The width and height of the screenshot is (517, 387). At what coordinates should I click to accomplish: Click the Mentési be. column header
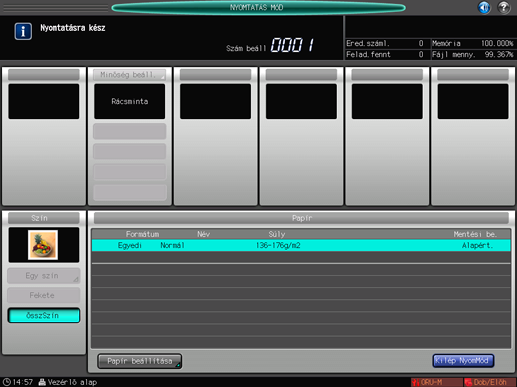475,234
